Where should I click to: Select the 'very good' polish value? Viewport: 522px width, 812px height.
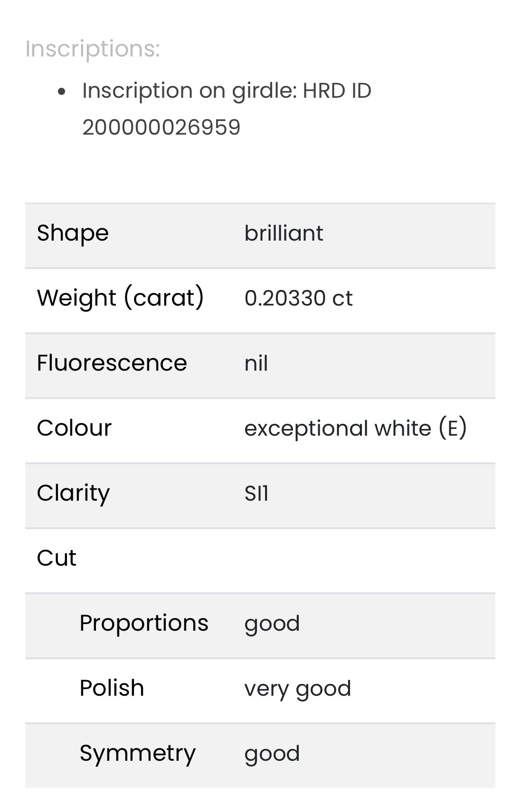[297, 689]
